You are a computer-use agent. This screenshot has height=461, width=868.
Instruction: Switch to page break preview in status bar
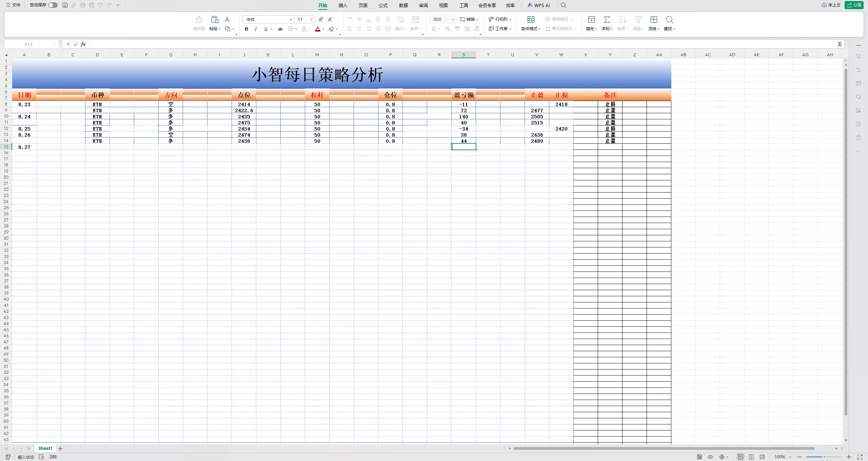tap(762, 457)
